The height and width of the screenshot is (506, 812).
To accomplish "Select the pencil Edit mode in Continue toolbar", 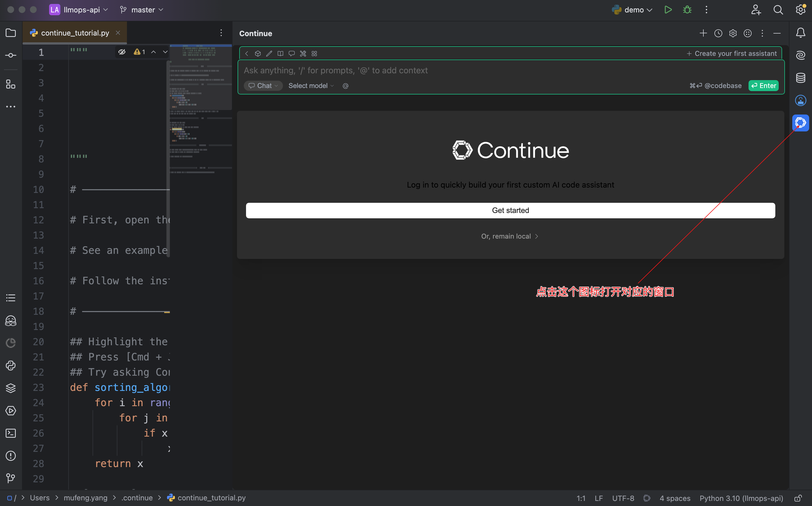I will 269,54.
